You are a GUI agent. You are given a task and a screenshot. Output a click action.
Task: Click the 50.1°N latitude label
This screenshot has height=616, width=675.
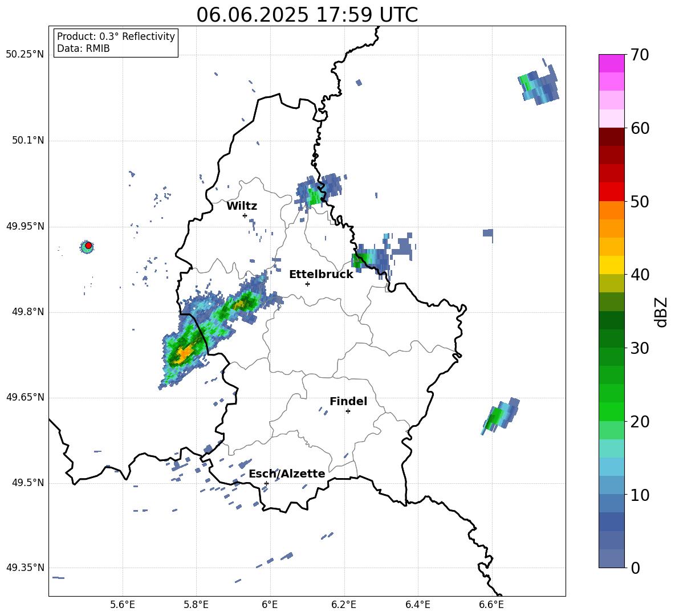pos(28,140)
